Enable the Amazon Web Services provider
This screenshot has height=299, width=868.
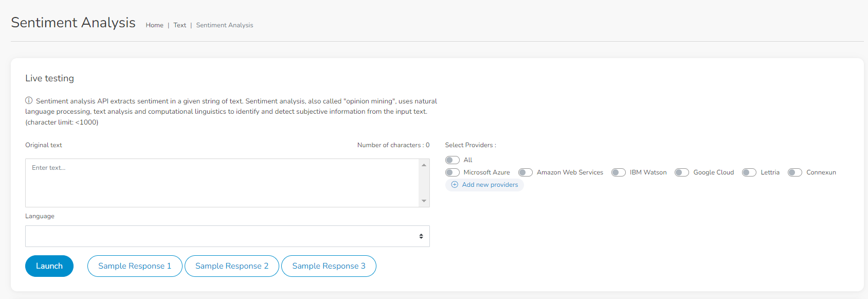pos(526,172)
